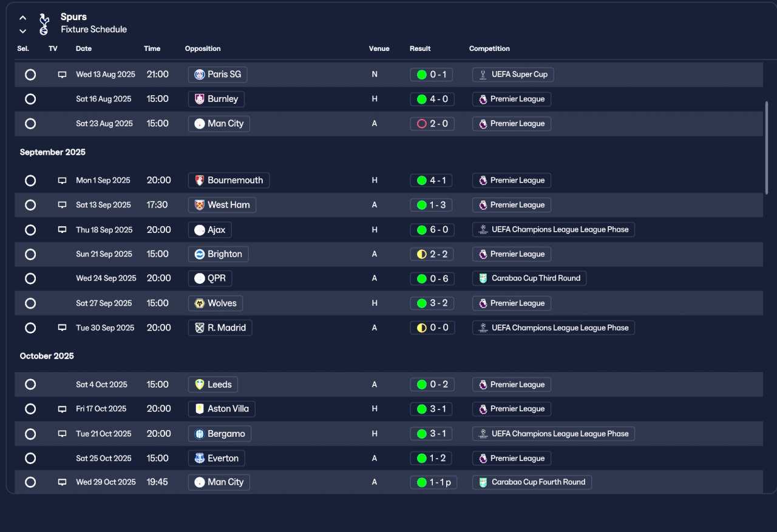Click the 'September 2025' month heading
The height and width of the screenshot is (532, 777).
click(x=53, y=152)
